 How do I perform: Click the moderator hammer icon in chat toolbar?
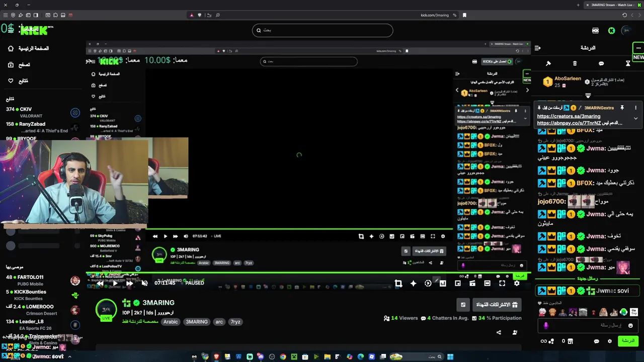coord(548,64)
